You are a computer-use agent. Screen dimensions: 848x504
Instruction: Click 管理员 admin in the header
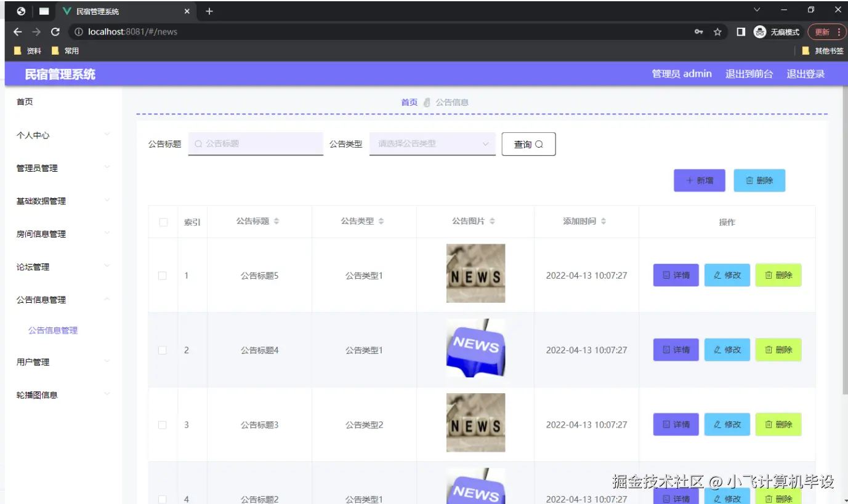pos(682,74)
